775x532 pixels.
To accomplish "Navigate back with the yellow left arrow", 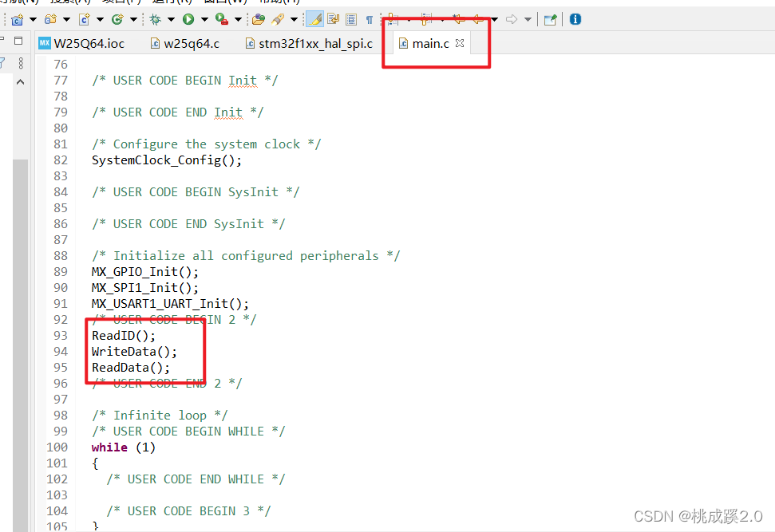I will tap(478, 20).
